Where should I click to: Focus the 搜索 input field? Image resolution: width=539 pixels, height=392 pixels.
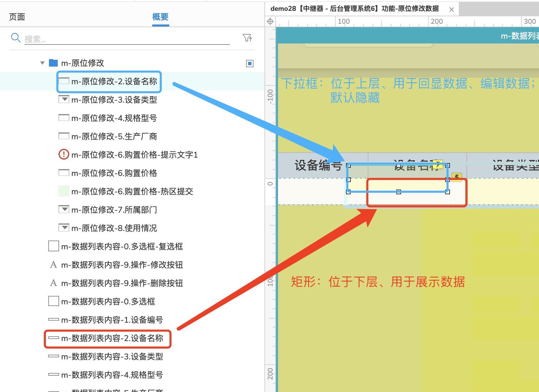pos(127,39)
